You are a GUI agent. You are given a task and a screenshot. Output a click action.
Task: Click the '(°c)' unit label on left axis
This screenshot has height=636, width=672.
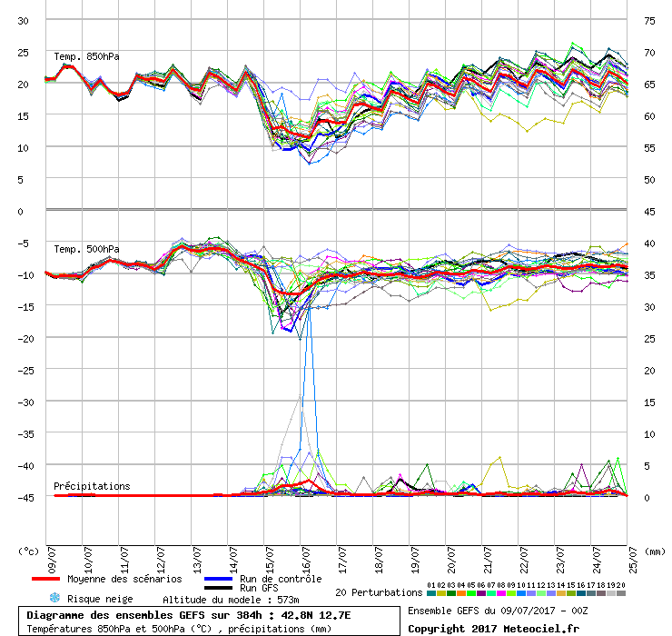[29, 551]
